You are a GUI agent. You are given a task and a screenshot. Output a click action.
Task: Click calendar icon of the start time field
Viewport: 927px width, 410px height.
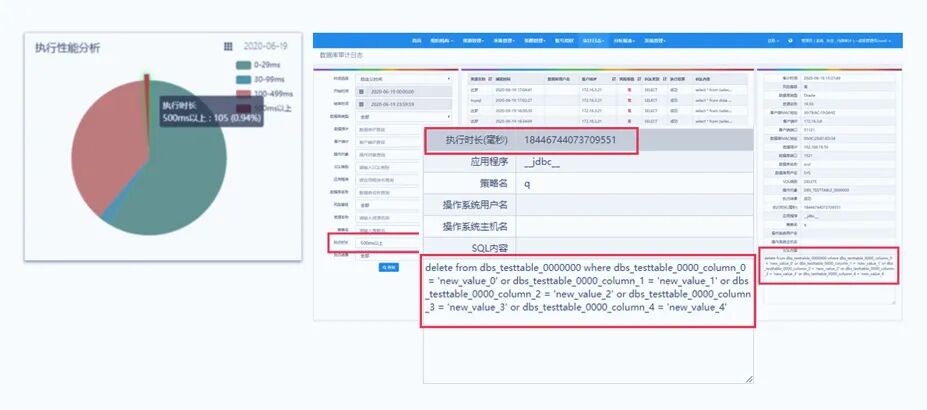tap(361, 92)
